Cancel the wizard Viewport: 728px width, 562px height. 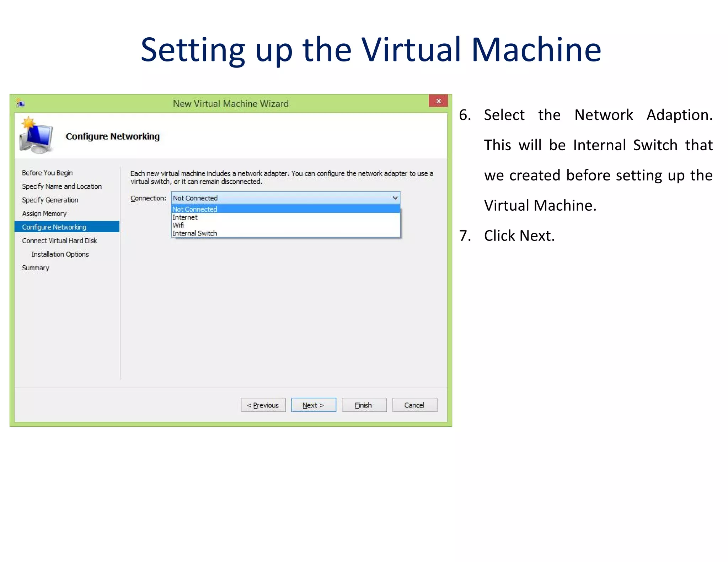[414, 405]
